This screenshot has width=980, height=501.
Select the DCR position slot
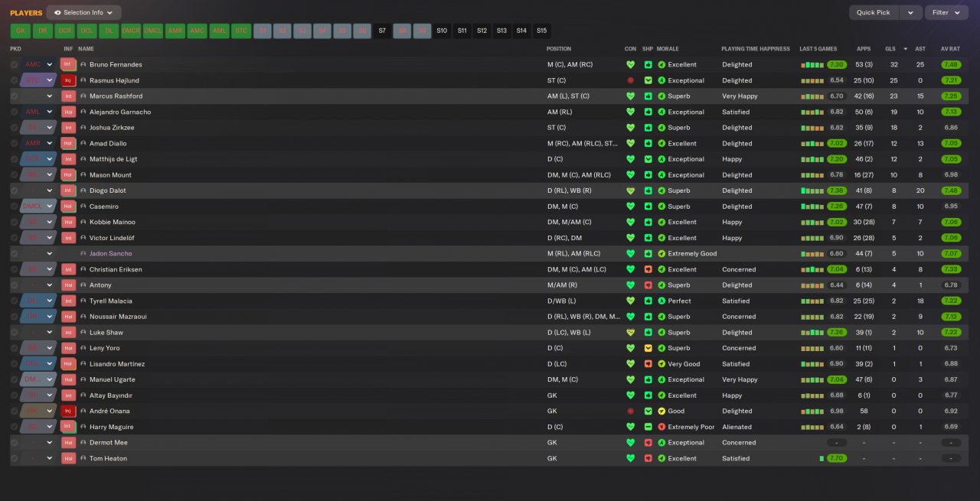[65, 31]
